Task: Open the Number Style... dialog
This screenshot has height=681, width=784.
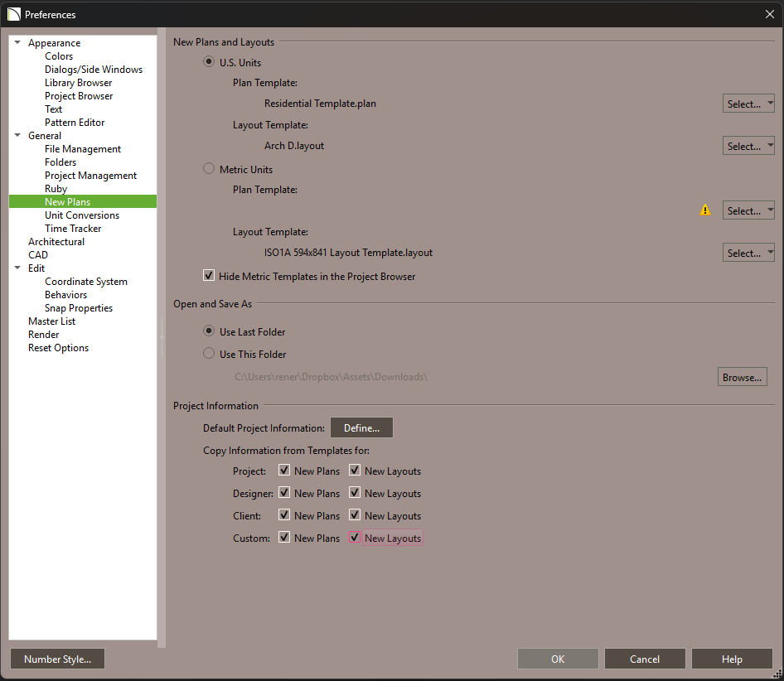Action: (x=57, y=659)
